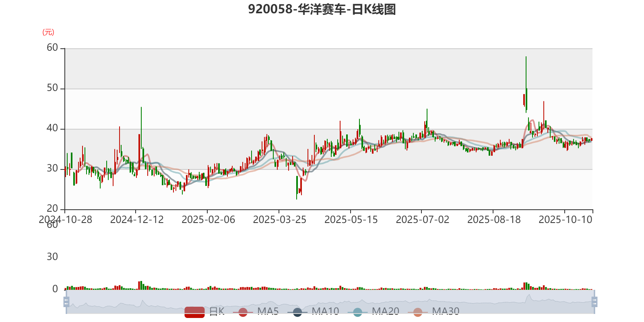Click the tallest volume bar near 2024-12-12
644x322 pixels.
pyautogui.click(x=141, y=285)
